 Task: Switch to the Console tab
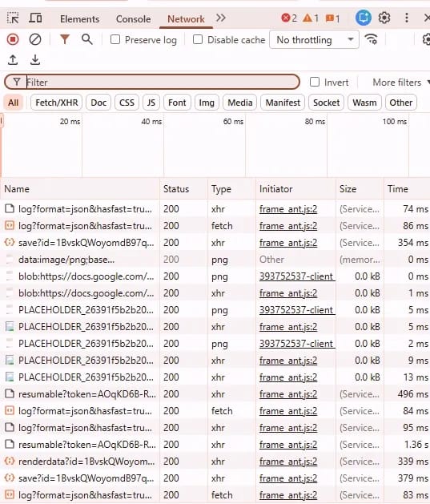pyautogui.click(x=133, y=19)
